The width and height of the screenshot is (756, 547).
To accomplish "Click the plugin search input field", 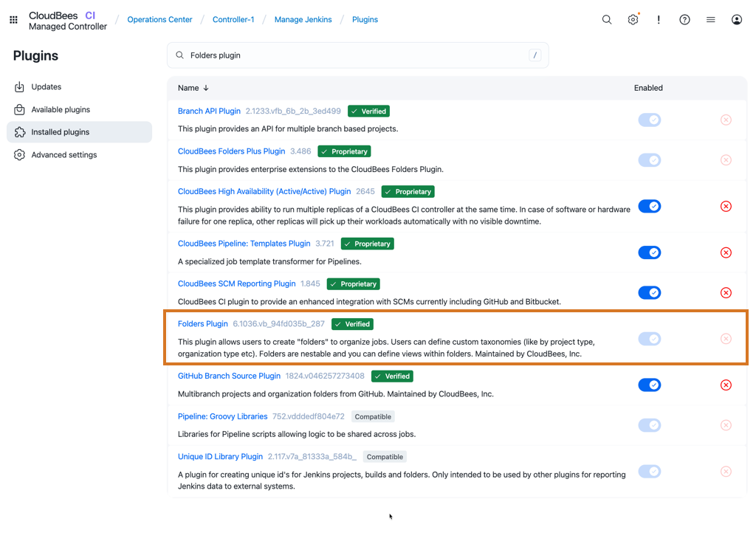I will click(354, 55).
